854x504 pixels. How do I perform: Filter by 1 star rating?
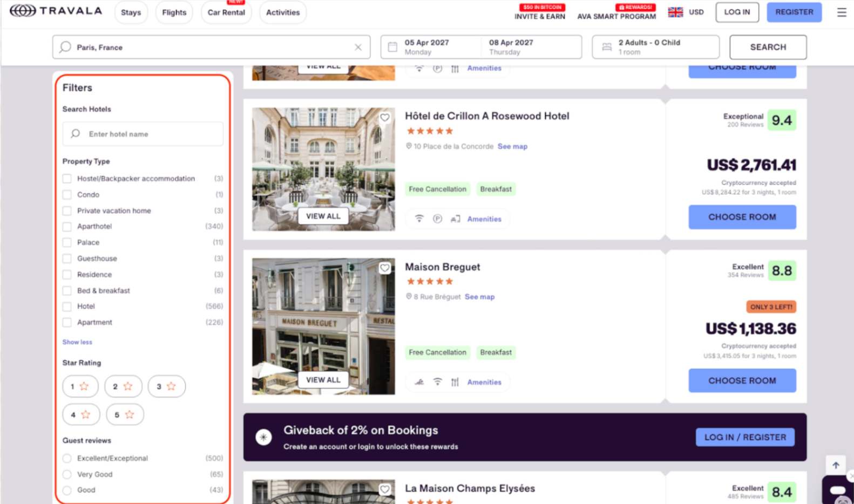(x=80, y=386)
